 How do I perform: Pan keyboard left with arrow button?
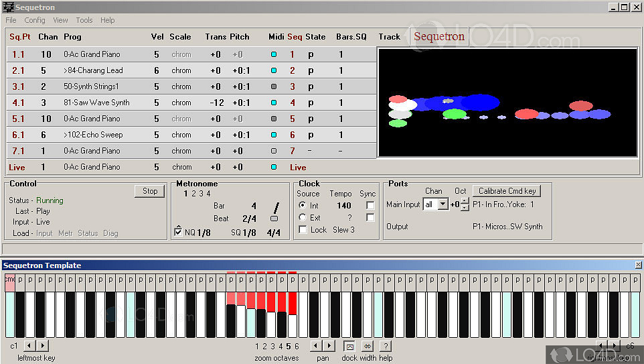317,346
